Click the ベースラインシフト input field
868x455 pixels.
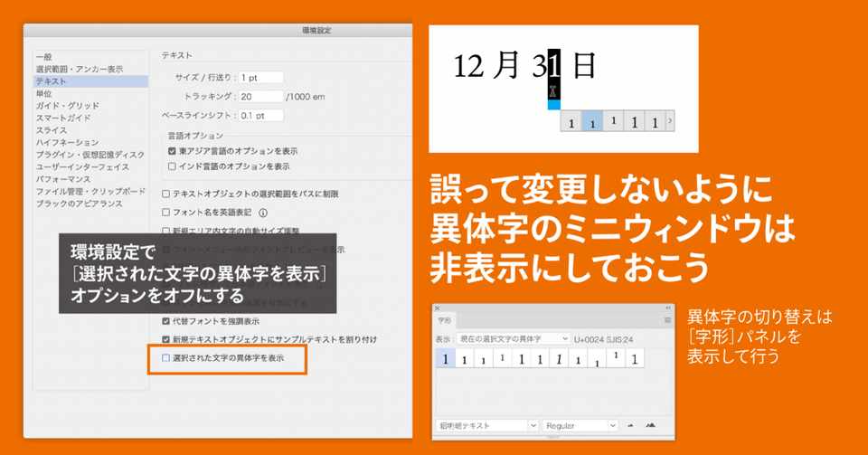point(260,115)
